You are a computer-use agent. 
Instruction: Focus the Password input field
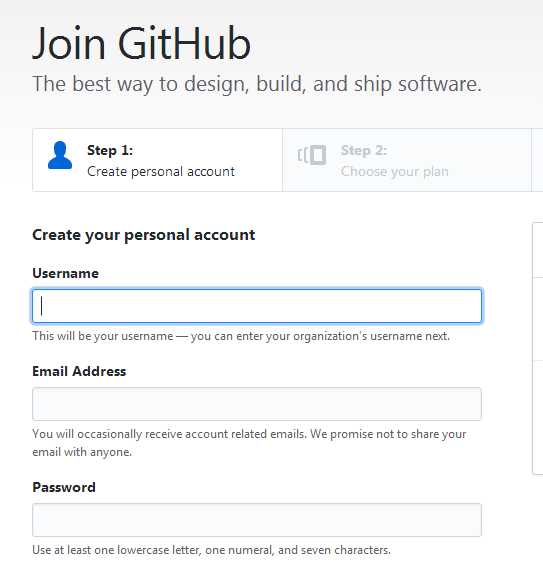point(257,520)
